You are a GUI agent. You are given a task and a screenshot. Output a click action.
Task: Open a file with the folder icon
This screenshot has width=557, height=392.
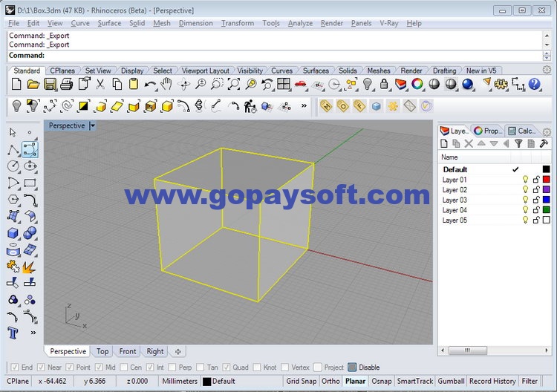(33, 84)
